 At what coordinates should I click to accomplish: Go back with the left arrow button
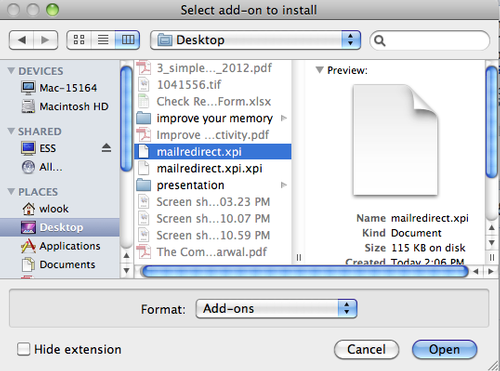21,40
